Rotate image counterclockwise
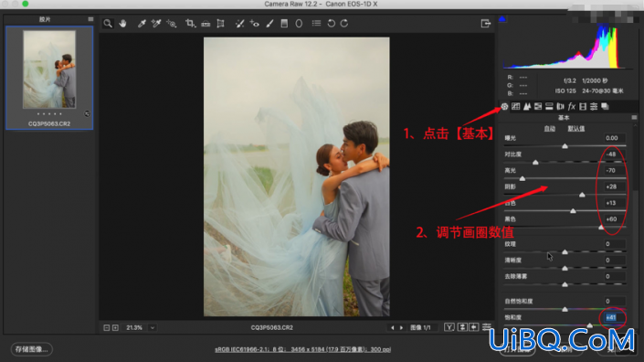The height and width of the screenshot is (362, 644). pyautogui.click(x=331, y=24)
